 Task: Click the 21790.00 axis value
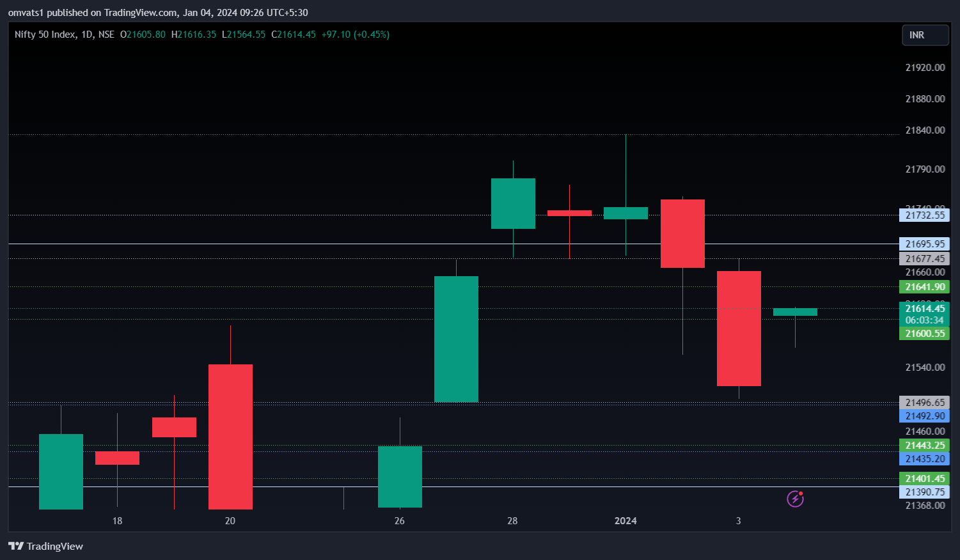point(925,169)
